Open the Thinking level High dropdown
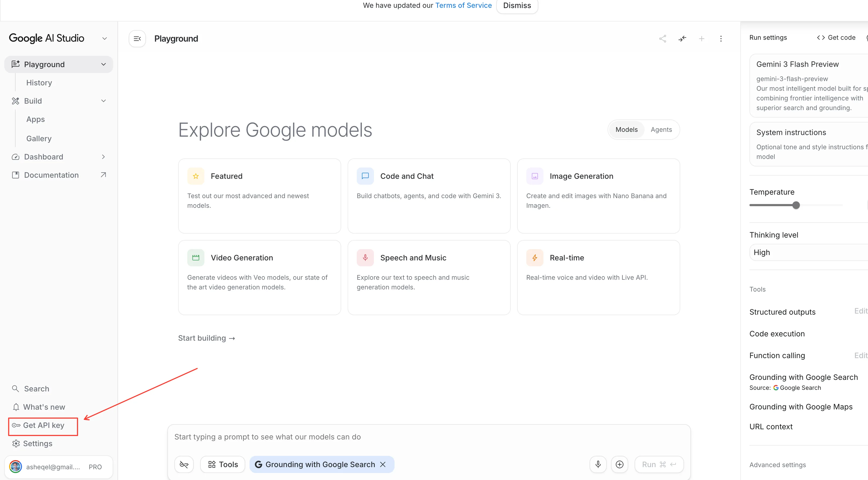Screen dimensions: 868x480 click(809, 252)
